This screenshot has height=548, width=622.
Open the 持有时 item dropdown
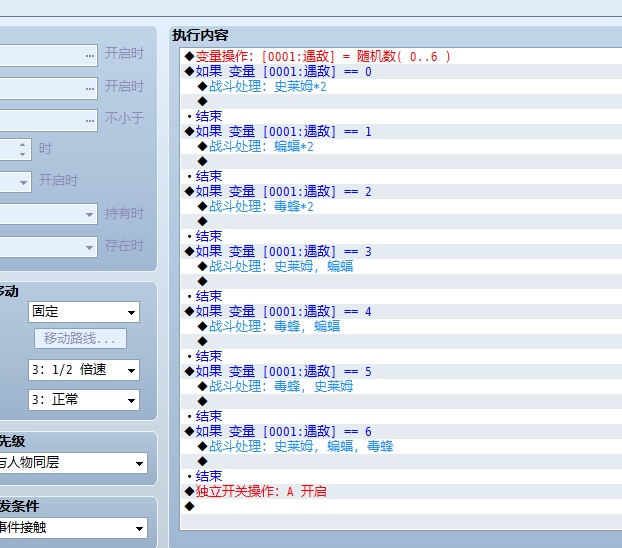(x=89, y=214)
